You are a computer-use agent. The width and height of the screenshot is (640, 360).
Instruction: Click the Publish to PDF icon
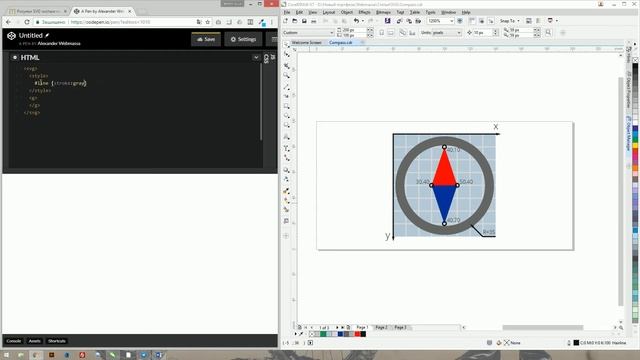pyautogui.click(x=418, y=21)
